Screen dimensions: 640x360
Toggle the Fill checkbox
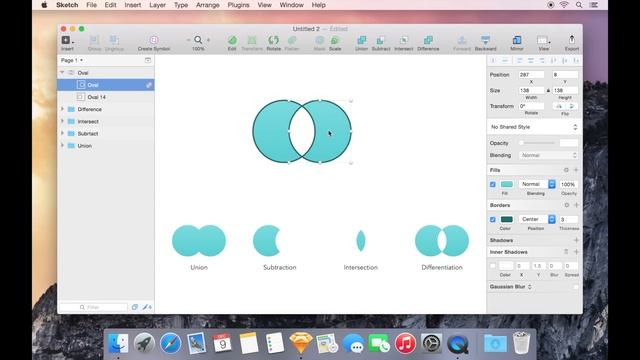click(x=493, y=184)
